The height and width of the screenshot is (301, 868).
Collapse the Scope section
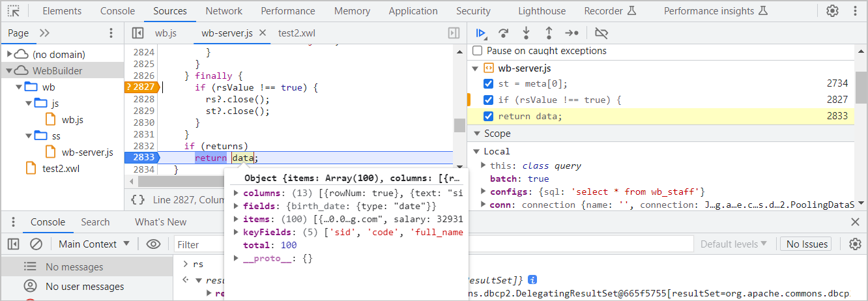click(475, 134)
